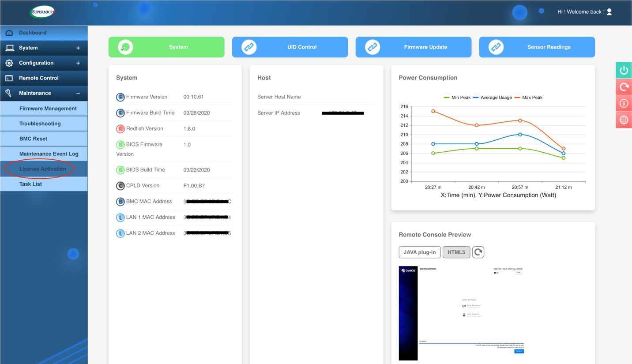This screenshot has width=632, height=364.
Task: Select the JAVA plug-in console option
Action: tap(419, 252)
